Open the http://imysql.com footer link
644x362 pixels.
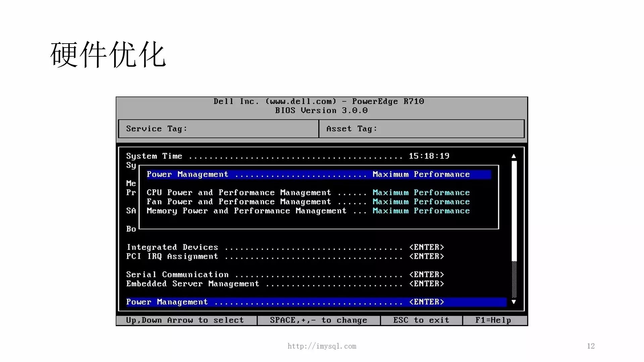coord(322,346)
